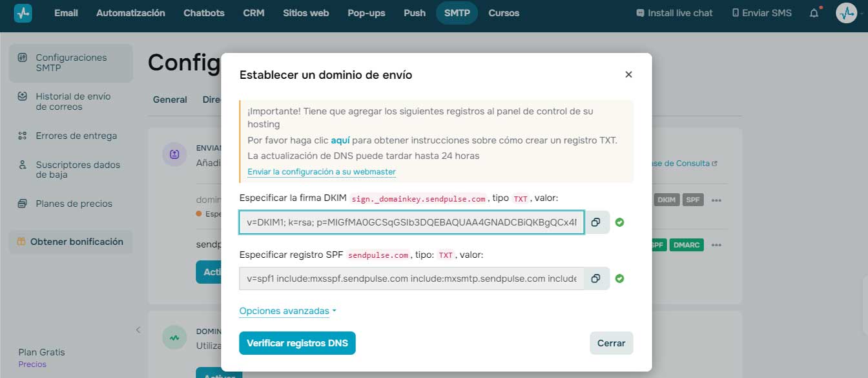Viewport: 868px width, 378px height.
Task: Switch to the Chatbots menu
Action: (203, 13)
